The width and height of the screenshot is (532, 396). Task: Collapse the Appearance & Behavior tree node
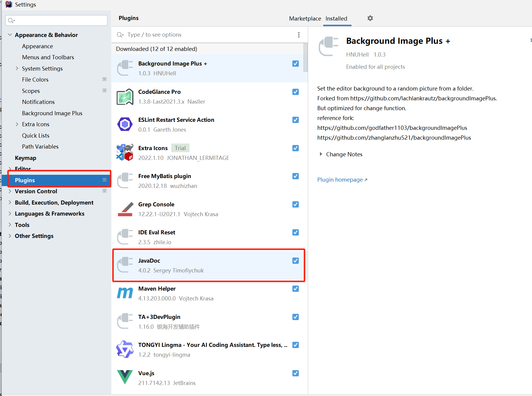point(10,35)
